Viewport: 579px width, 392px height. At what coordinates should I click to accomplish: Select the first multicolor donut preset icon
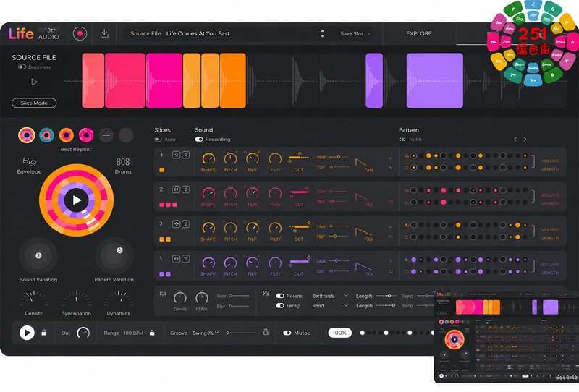click(27, 135)
